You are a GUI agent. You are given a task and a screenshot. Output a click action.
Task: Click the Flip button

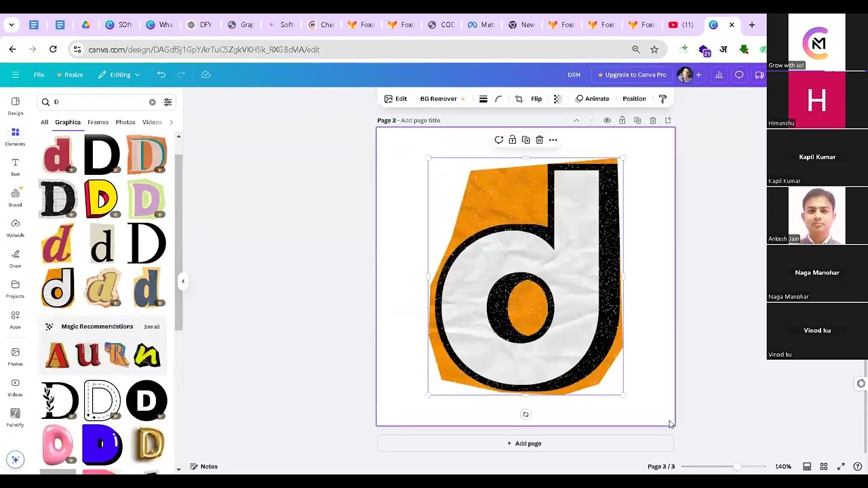click(536, 99)
